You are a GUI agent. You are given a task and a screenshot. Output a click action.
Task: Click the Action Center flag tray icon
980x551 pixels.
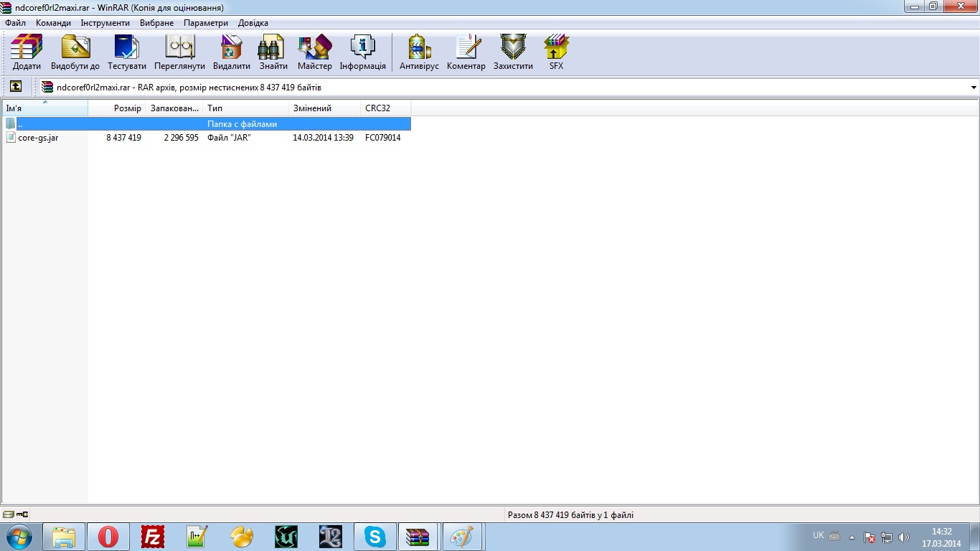[870, 537]
